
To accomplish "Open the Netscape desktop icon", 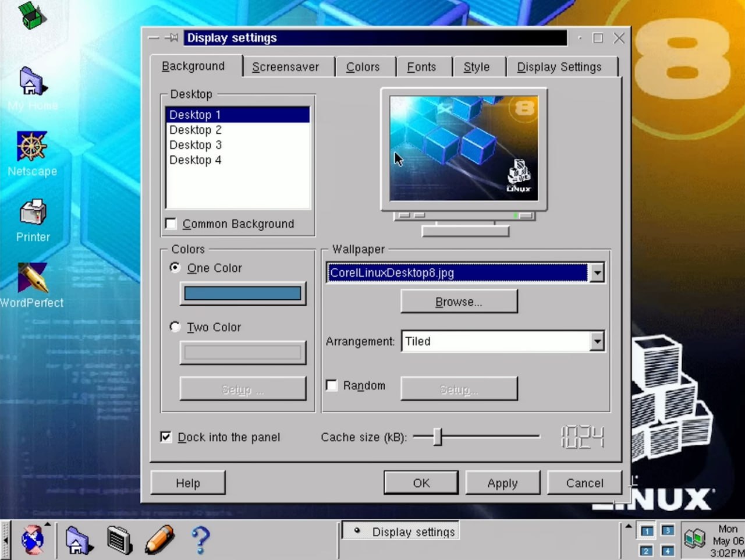I will pyautogui.click(x=32, y=147).
